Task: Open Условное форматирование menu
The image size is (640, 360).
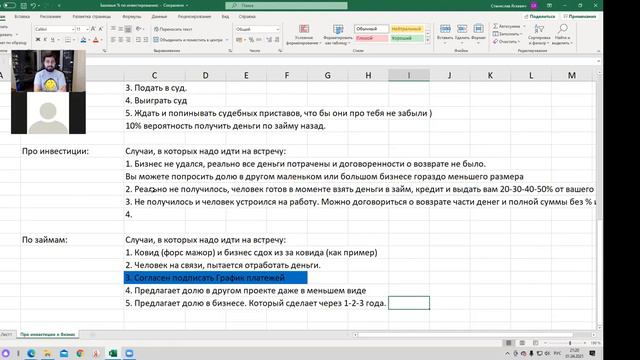Action: [x=304, y=34]
